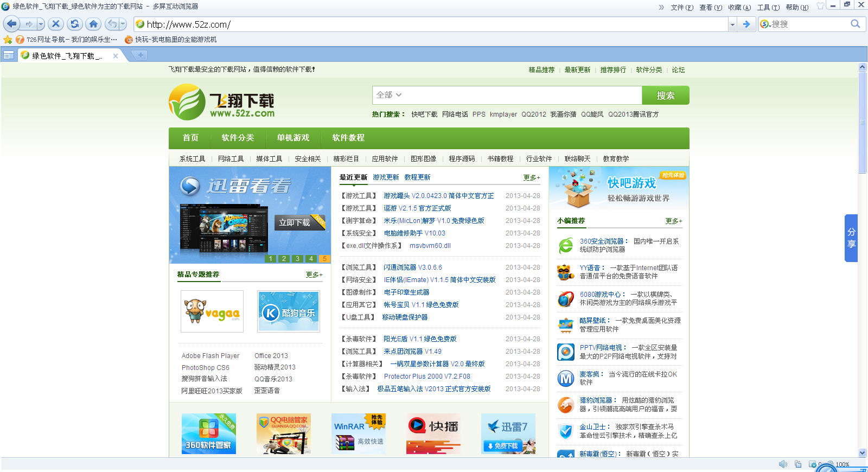Click the 酷狗音乐 thumbnail
The height and width of the screenshot is (472, 868).
288,311
